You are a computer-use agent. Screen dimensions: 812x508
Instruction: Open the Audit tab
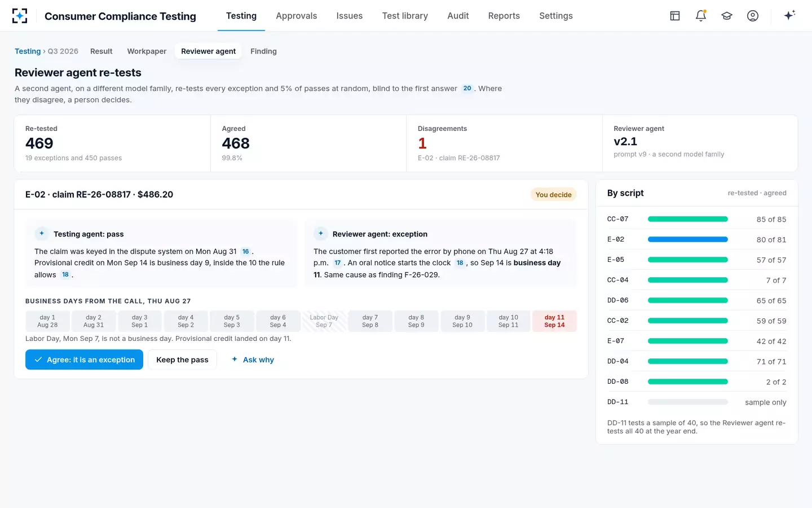click(x=458, y=16)
